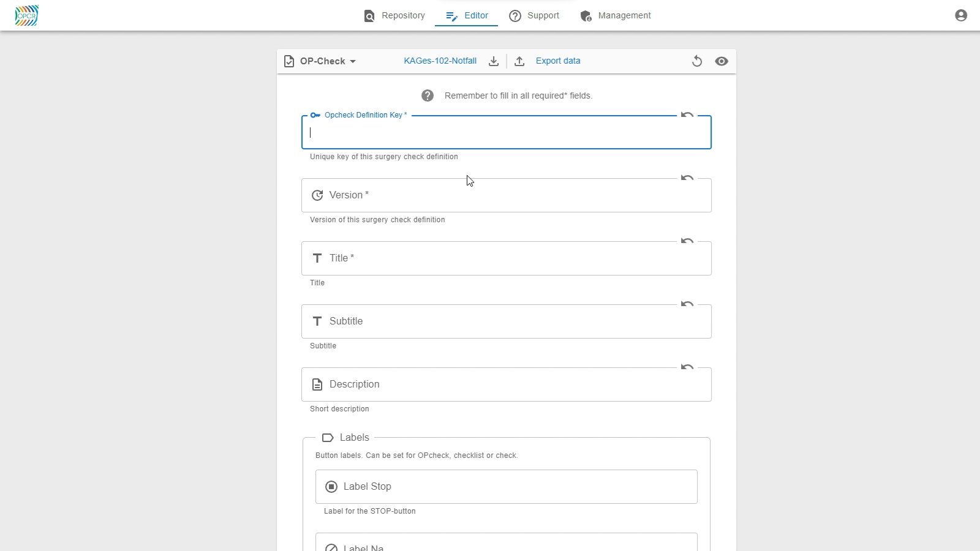Click the help question mark icon
Screen dimensions: 980x551
(x=428, y=96)
